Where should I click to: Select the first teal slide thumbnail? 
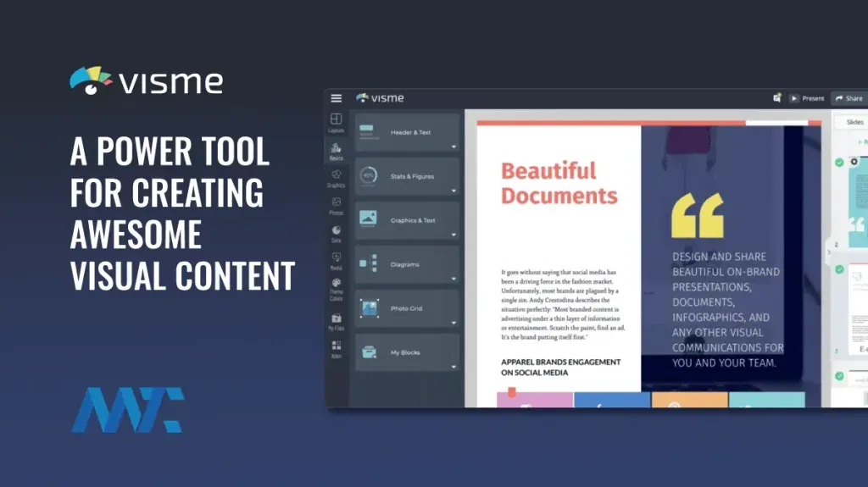point(859,202)
